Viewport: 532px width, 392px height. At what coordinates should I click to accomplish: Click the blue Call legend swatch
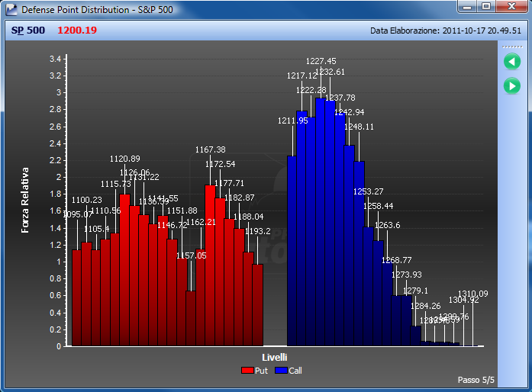point(282,371)
